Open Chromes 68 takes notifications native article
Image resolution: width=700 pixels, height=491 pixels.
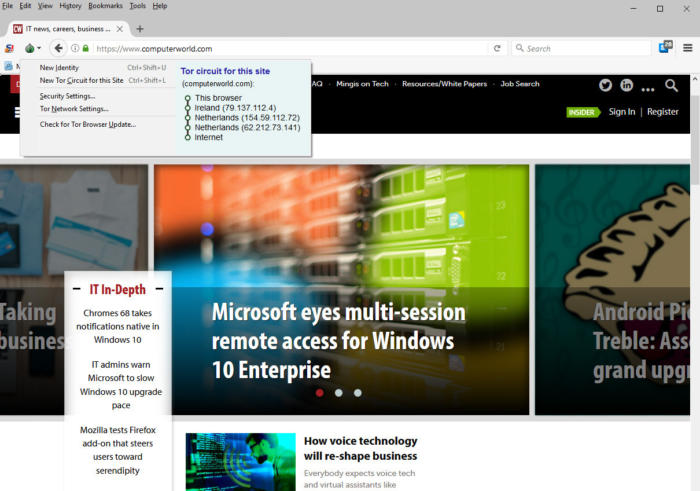[x=117, y=326]
